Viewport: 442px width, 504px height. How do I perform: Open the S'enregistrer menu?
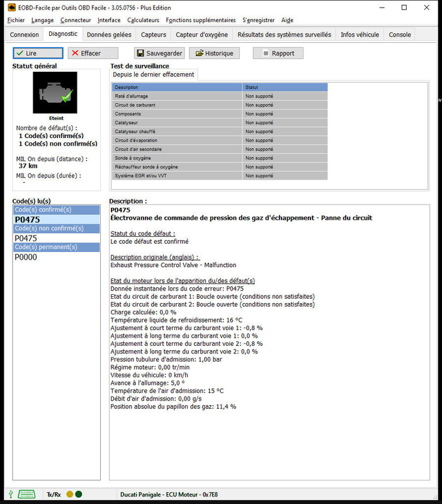pyautogui.click(x=259, y=20)
